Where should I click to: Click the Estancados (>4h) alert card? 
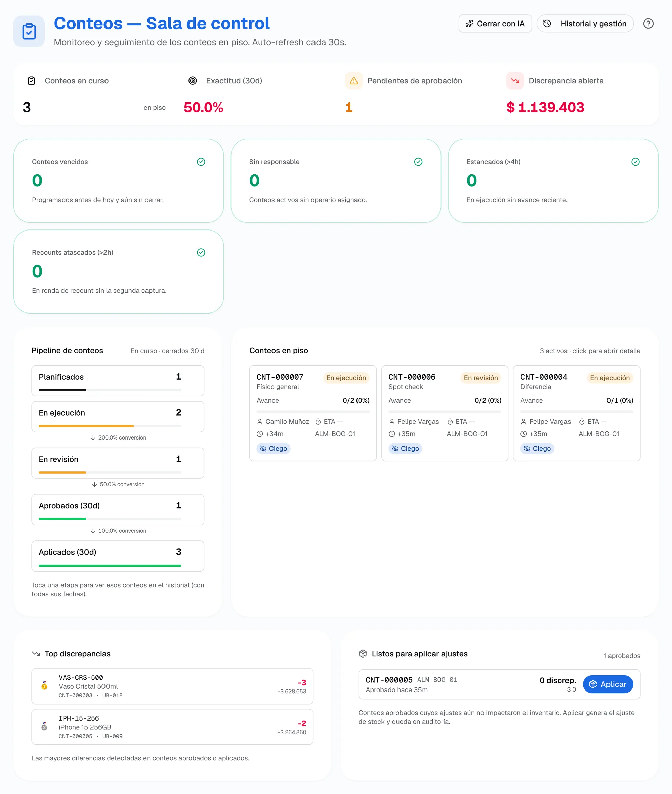pos(553,180)
